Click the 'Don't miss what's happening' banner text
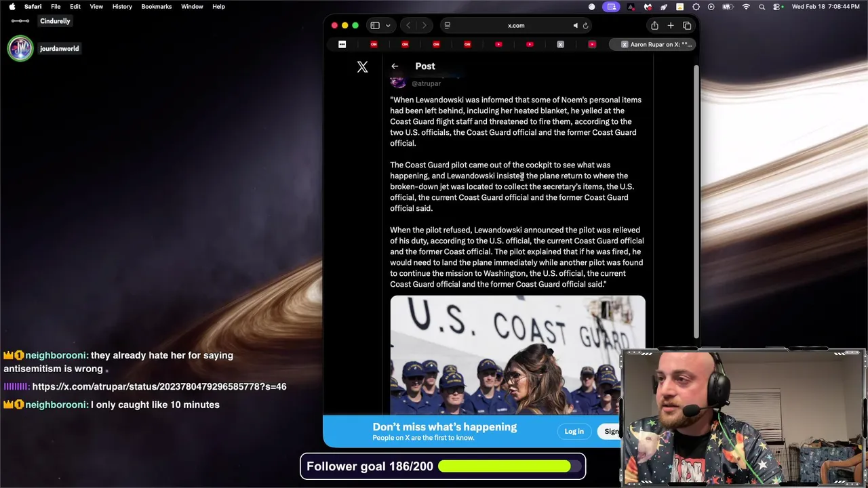This screenshot has height=488, width=868. coord(444,427)
